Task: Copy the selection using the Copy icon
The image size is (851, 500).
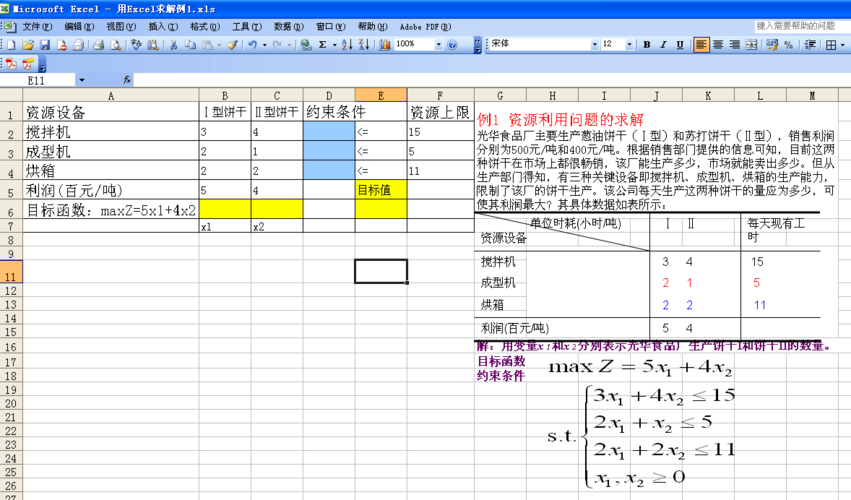Action: pos(190,45)
